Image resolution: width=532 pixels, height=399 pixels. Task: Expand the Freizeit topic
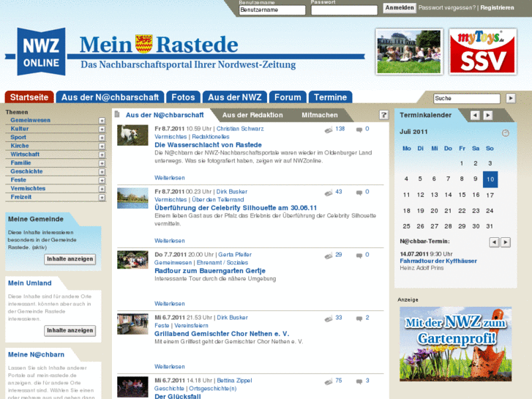tap(102, 197)
